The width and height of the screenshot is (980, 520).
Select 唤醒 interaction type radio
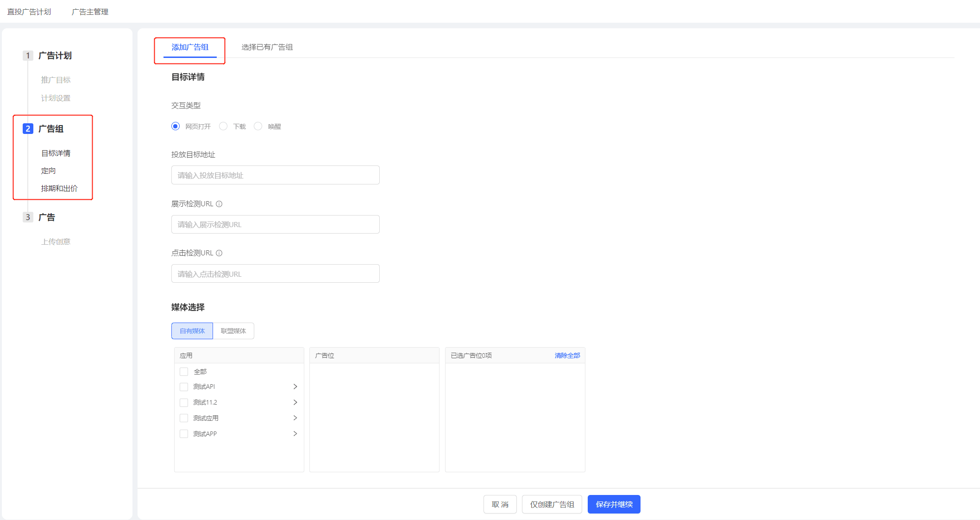258,126
